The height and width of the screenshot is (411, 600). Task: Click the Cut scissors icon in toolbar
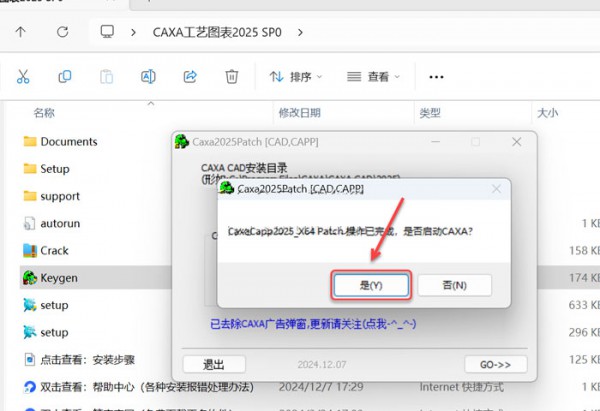[23, 77]
